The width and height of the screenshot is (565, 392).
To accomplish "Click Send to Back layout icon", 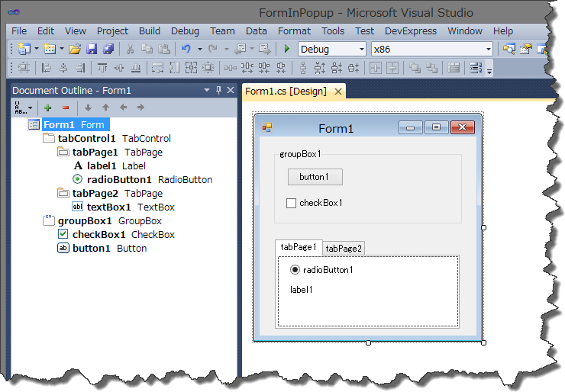I will coord(431,68).
